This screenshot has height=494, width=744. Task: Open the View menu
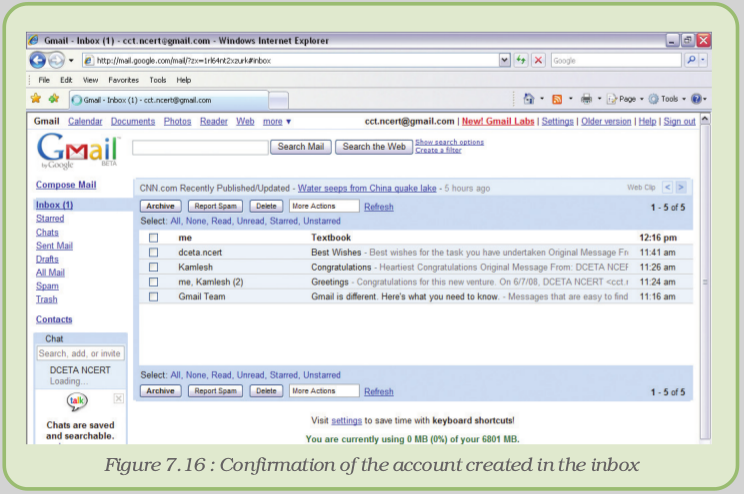(90, 80)
